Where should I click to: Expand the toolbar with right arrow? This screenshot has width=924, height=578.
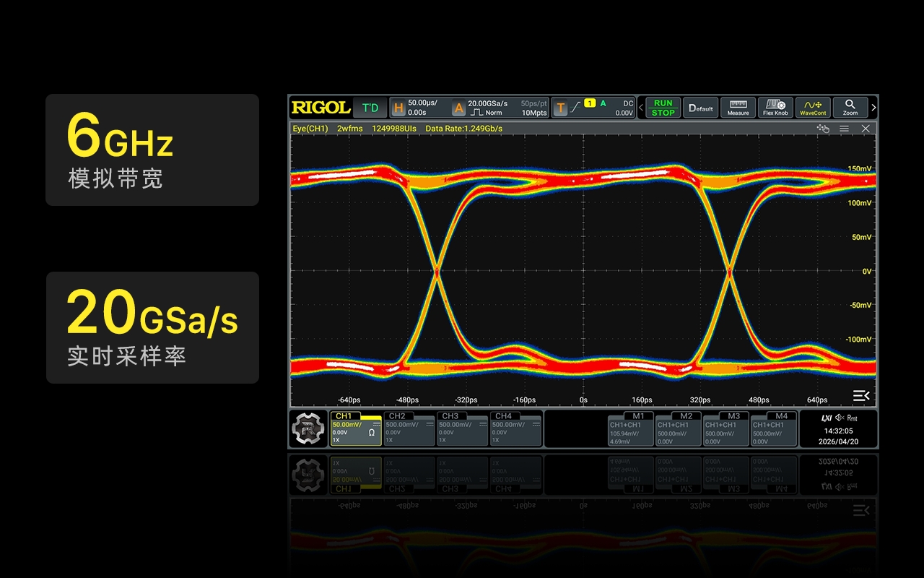[873, 108]
